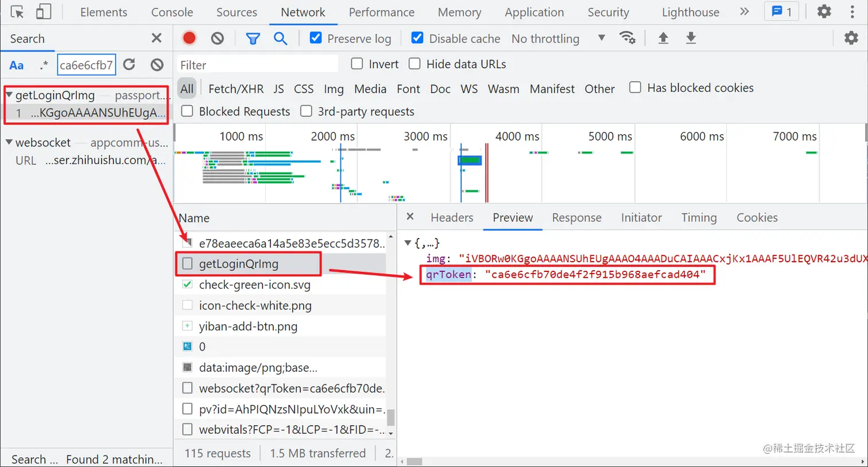Switch to the Response tab
868x467 pixels.
577,217
